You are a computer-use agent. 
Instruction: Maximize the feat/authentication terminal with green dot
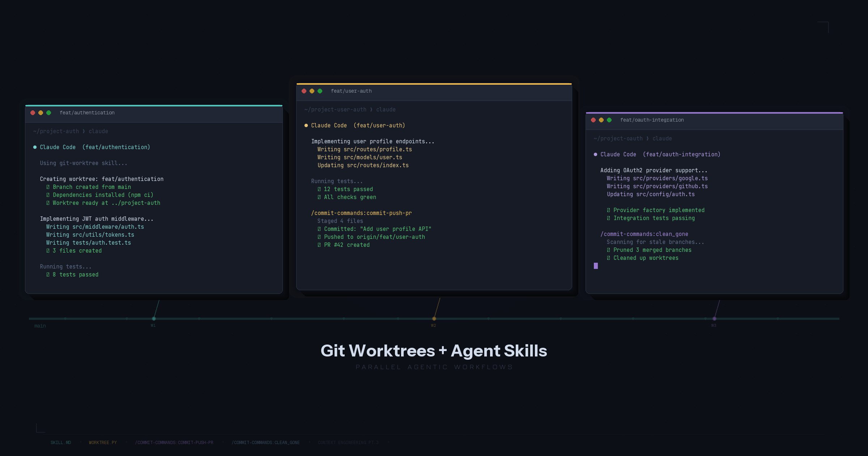pyautogui.click(x=49, y=113)
